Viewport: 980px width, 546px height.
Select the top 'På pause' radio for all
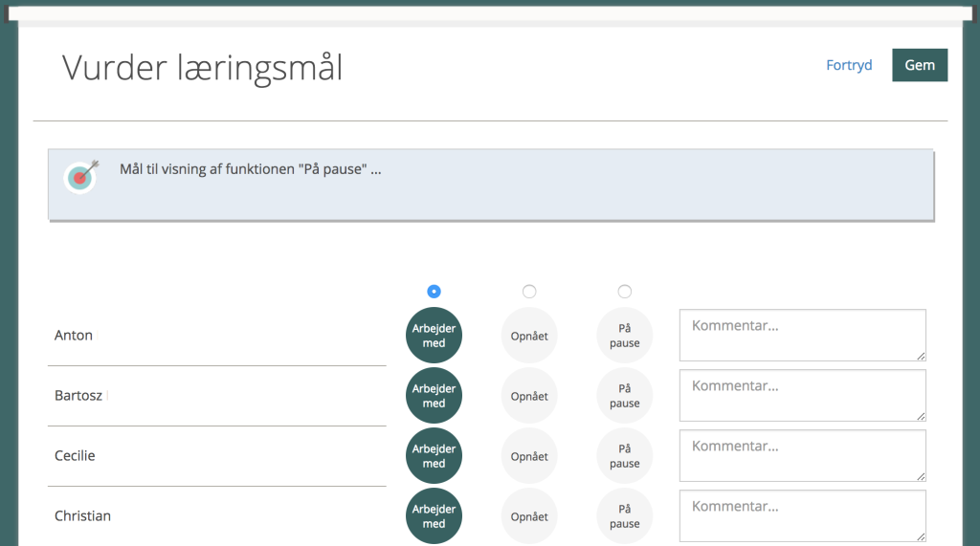coord(625,292)
